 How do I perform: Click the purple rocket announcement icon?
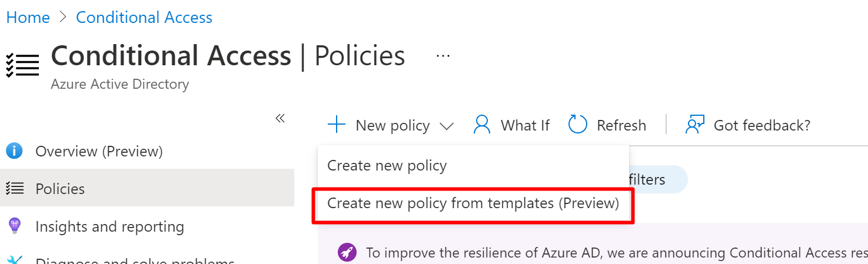347,253
